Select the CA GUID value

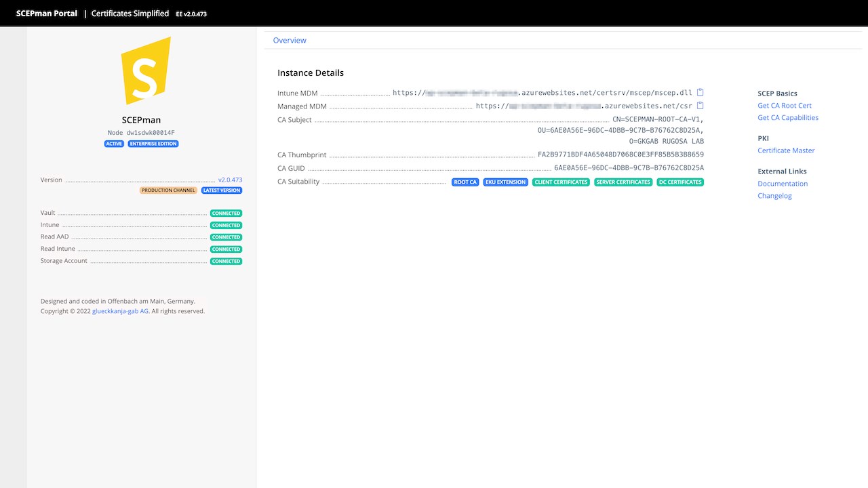[x=629, y=168]
